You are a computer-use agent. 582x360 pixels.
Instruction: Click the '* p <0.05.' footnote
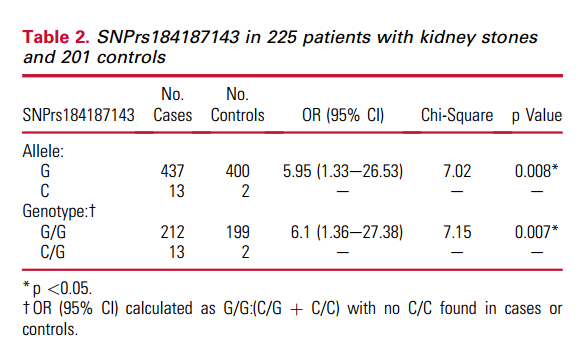pos(57,288)
